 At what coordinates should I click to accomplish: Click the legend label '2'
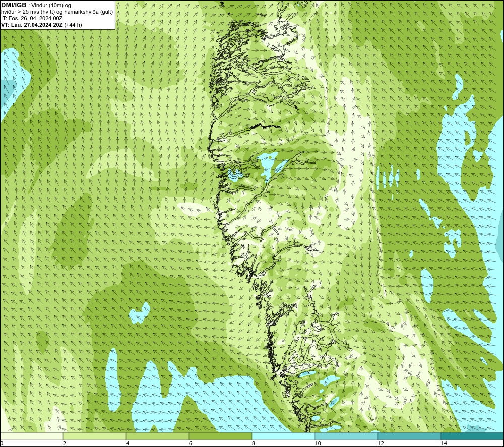[x=65, y=443]
